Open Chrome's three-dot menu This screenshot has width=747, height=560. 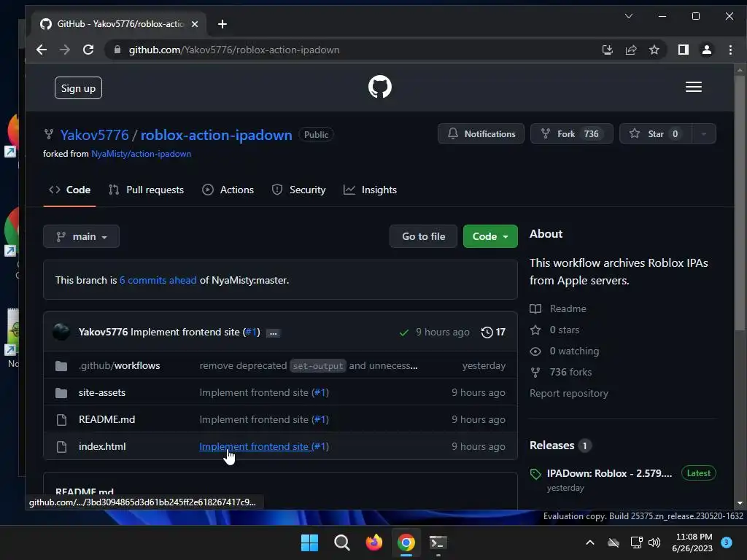[x=729, y=50]
